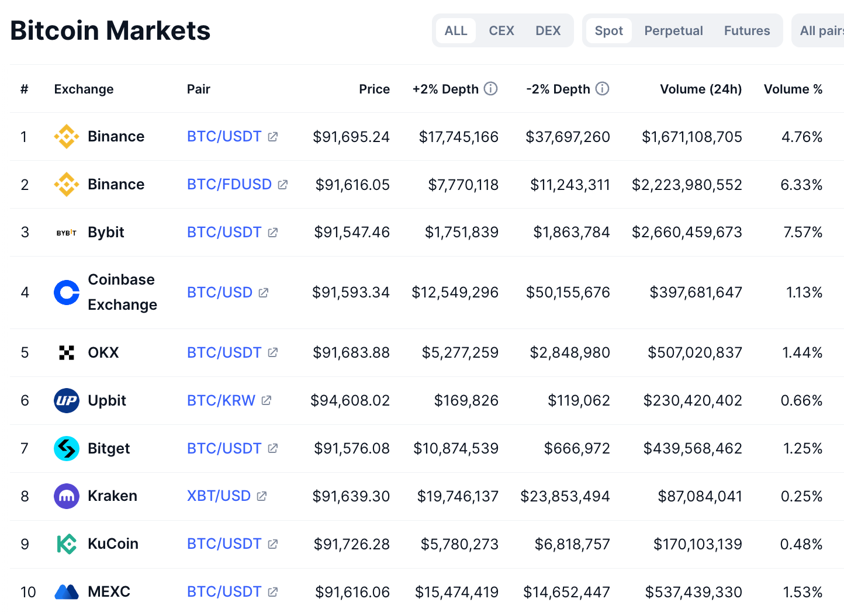This screenshot has height=616, width=844.
Task: Select the Futures market tab
Action: (x=746, y=30)
